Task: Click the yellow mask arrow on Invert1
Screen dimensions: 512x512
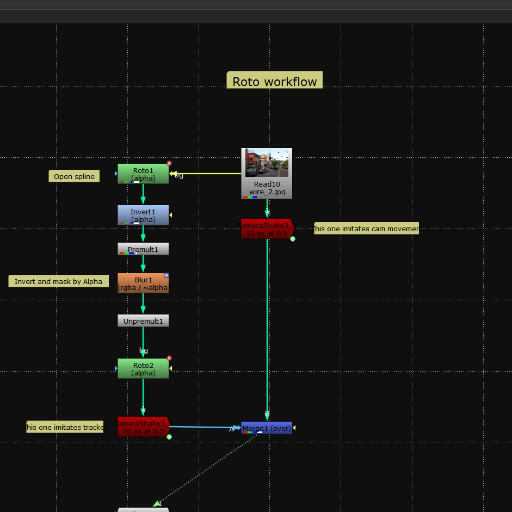Action: pyautogui.click(x=171, y=215)
